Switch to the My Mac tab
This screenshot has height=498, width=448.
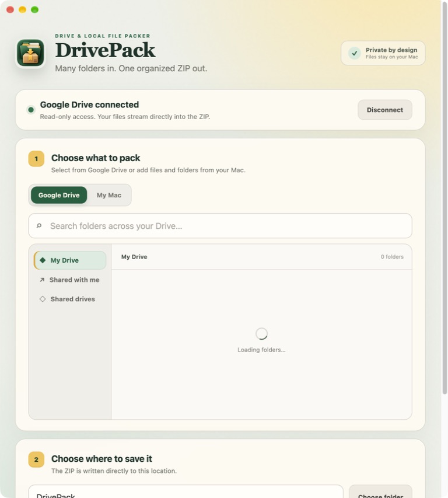tap(109, 195)
